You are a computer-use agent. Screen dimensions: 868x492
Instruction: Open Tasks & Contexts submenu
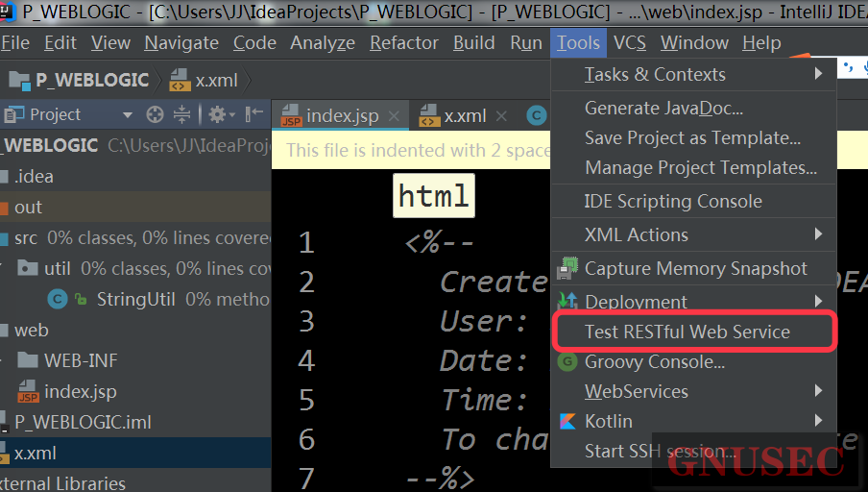693,74
